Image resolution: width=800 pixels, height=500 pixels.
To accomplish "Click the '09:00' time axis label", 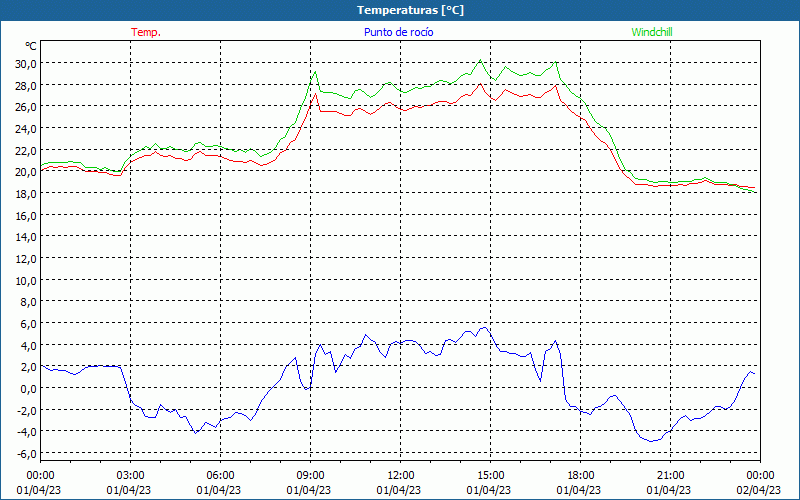I will (x=310, y=476).
